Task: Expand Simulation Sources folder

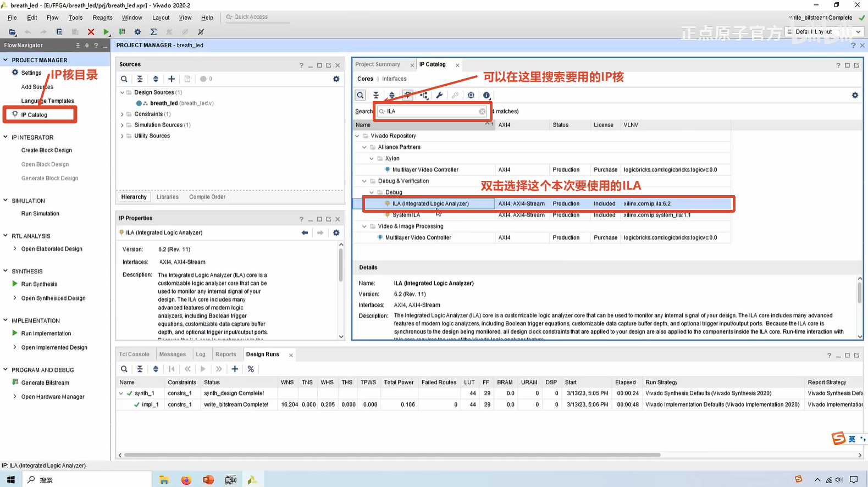Action: [122, 125]
